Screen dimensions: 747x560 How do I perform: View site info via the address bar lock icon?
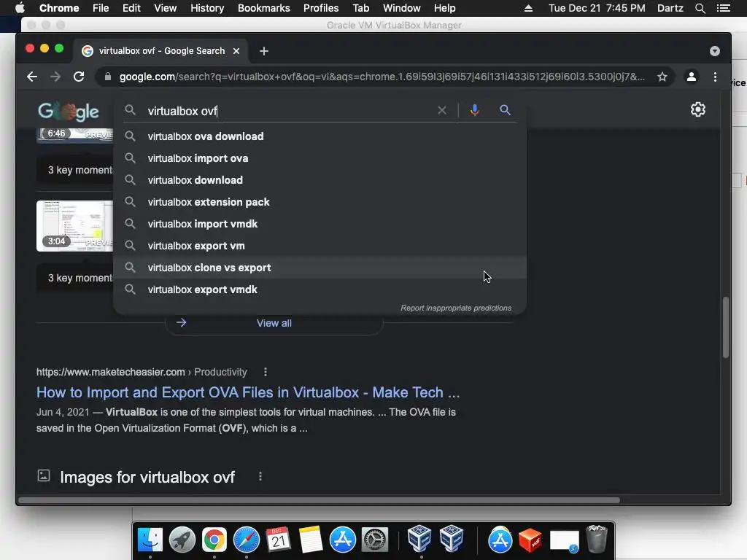[108, 77]
